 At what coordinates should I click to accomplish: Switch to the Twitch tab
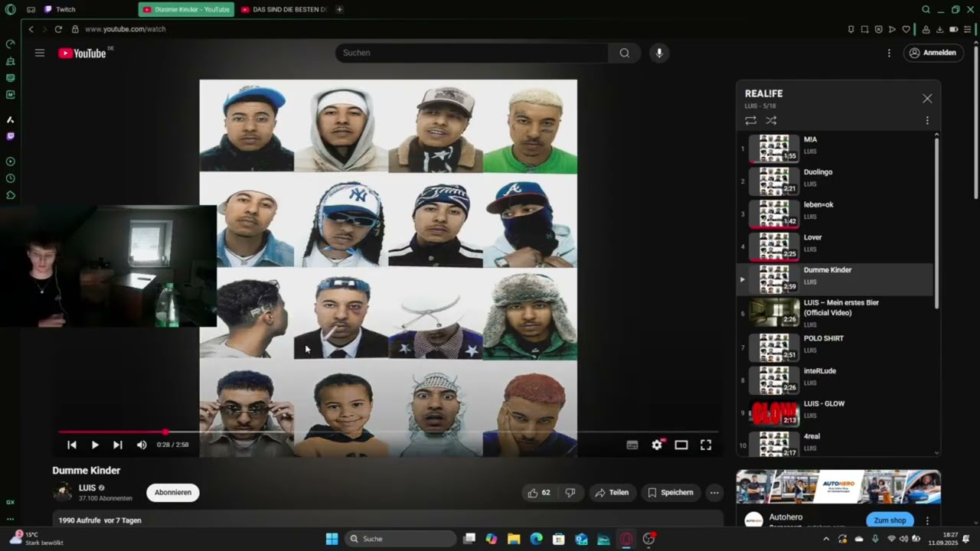[x=60, y=10]
